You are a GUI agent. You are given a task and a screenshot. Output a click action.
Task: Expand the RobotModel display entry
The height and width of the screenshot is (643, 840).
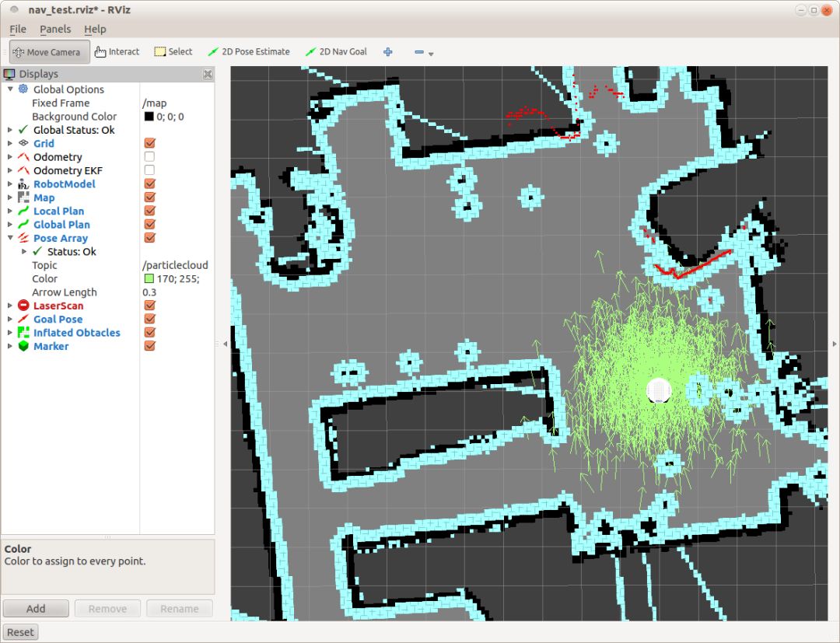(10, 184)
